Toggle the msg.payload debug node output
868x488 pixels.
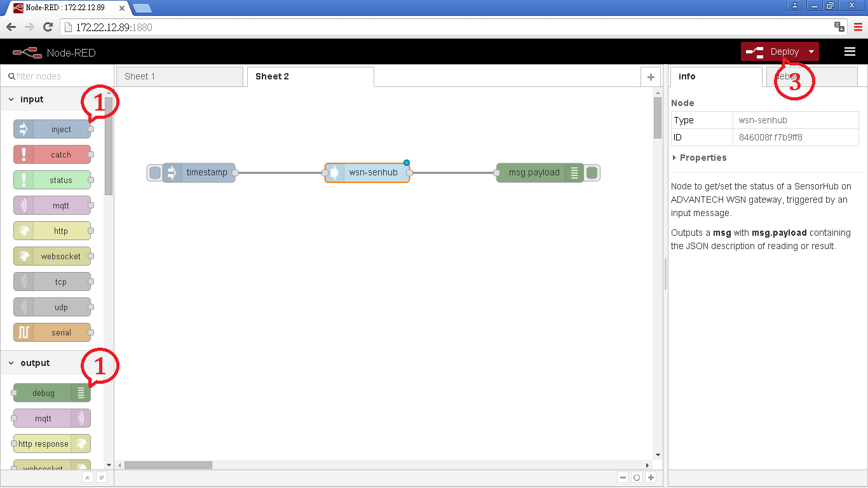592,173
